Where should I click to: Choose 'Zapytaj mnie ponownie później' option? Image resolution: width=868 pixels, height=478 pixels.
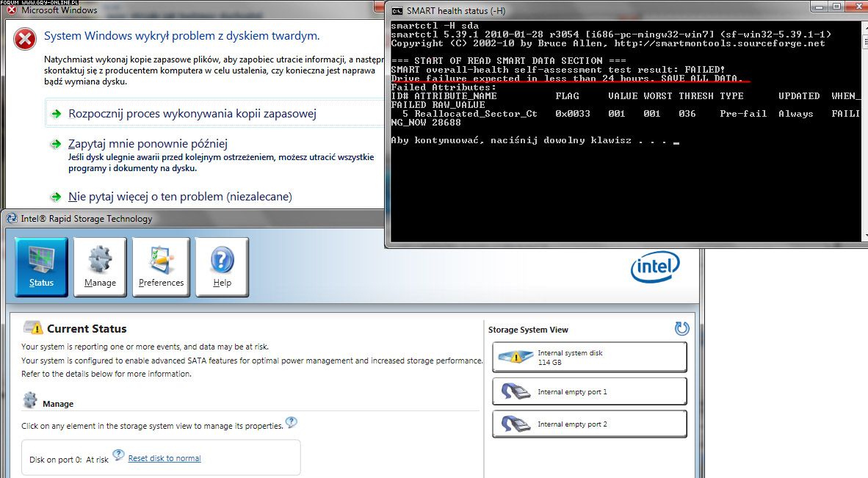(148, 144)
